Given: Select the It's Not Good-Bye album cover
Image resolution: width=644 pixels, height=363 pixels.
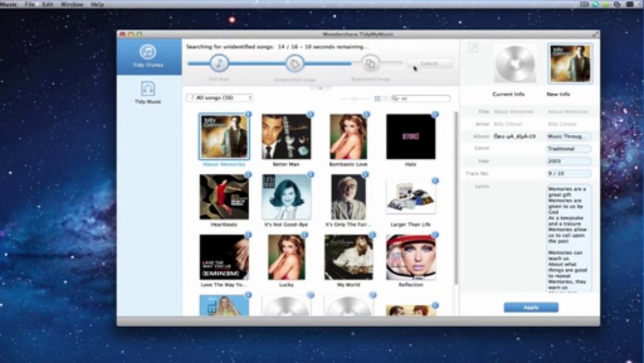Looking at the screenshot, I should click(286, 197).
